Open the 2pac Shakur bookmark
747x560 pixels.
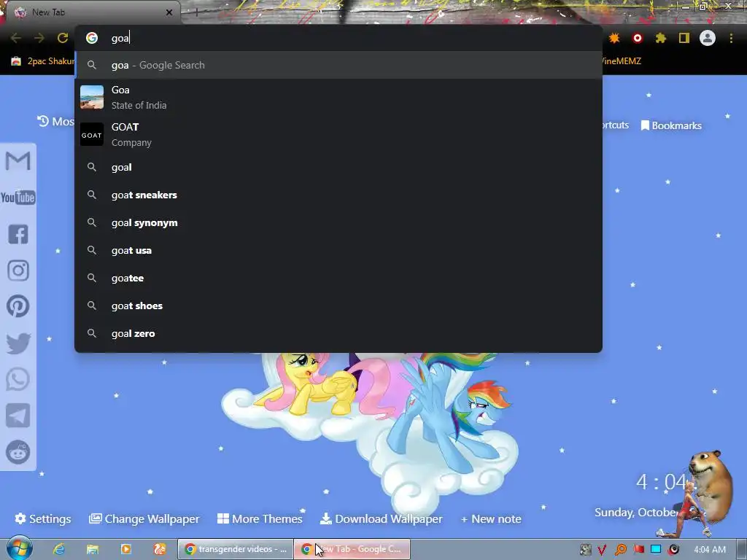click(x=42, y=61)
